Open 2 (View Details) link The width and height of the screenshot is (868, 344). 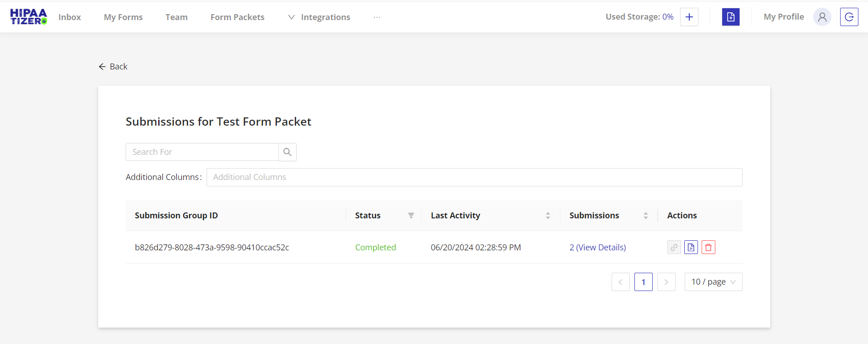point(597,247)
